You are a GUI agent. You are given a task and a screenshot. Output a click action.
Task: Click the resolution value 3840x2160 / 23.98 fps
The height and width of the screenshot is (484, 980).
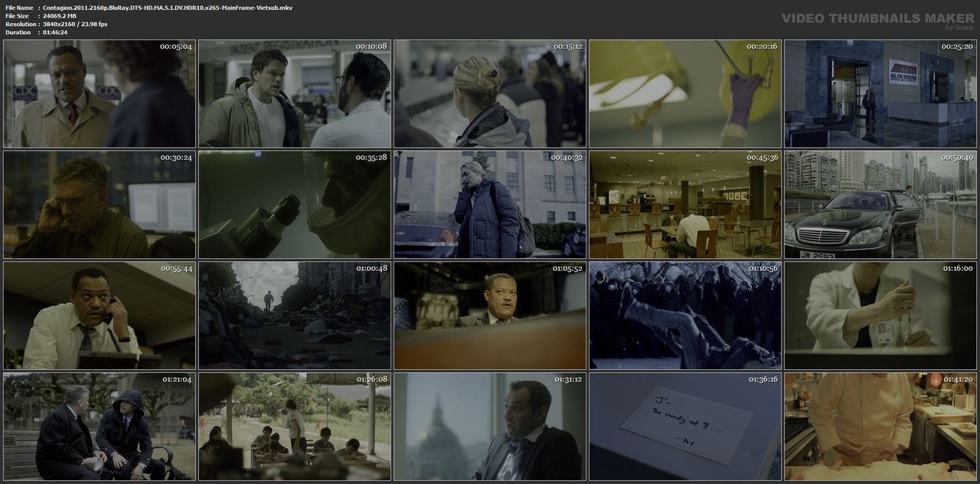point(75,25)
